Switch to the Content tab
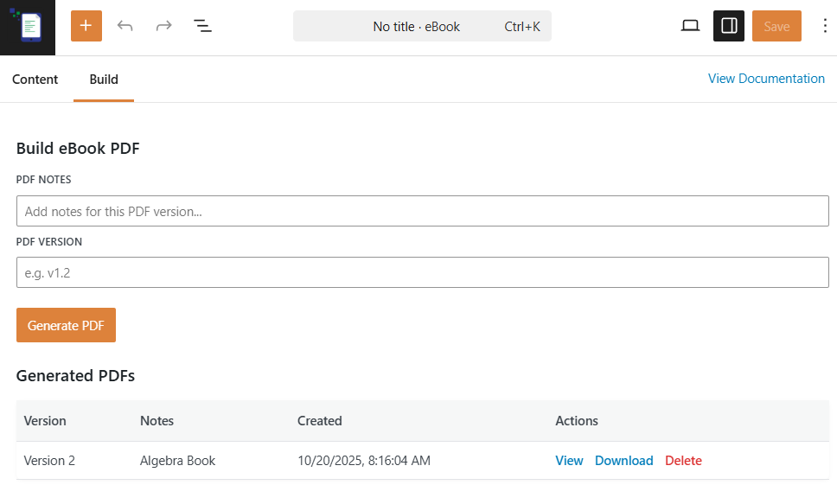 (35, 80)
